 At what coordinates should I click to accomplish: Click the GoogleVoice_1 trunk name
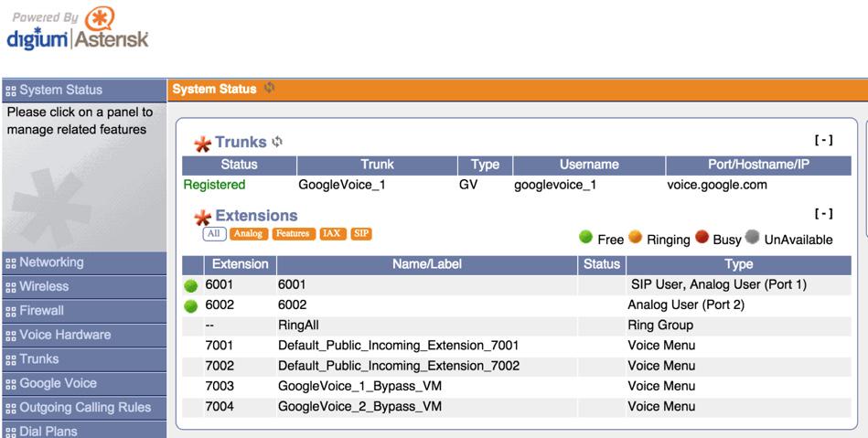coord(341,185)
